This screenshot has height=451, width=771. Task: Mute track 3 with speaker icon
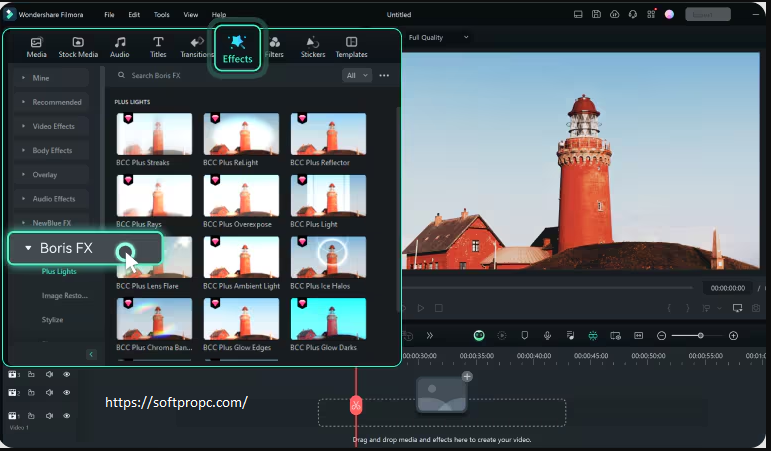click(x=49, y=374)
